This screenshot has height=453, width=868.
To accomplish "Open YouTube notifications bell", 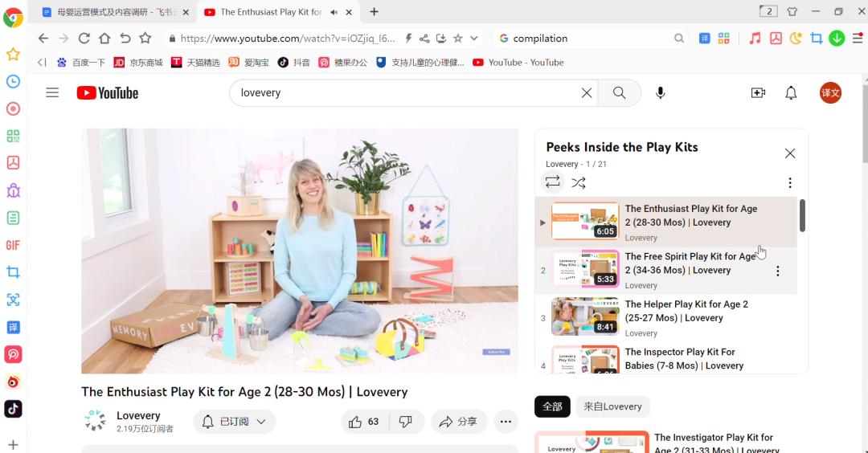I will click(791, 93).
